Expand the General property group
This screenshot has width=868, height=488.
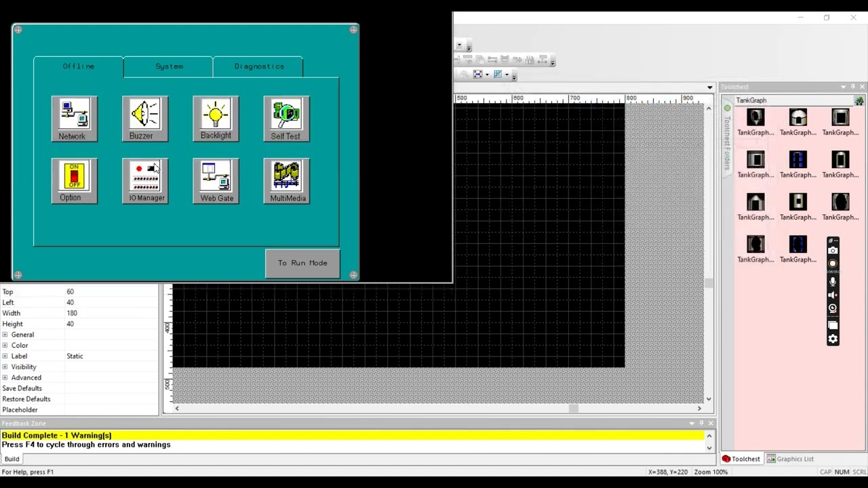(x=5, y=335)
